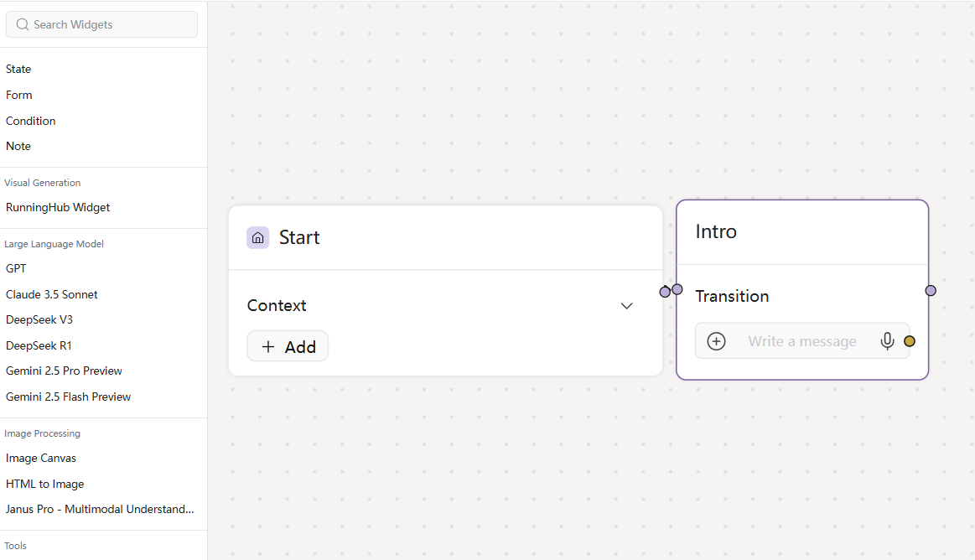This screenshot has height=560, width=975.
Task: Click the Intro node title
Action: pyautogui.click(x=716, y=232)
